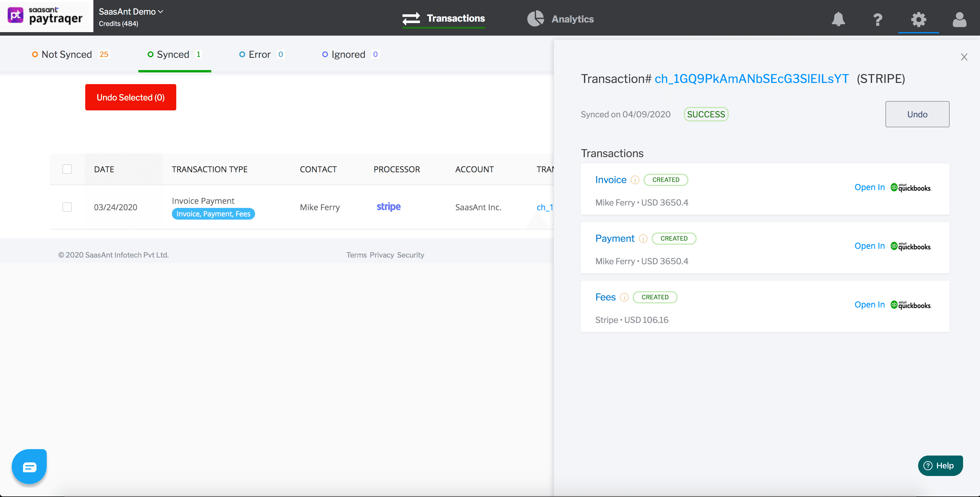Click the Invoice Payment type text

tap(203, 201)
